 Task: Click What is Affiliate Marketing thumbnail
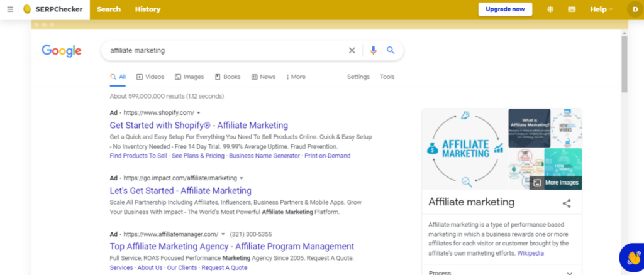pyautogui.click(x=529, y=128)
